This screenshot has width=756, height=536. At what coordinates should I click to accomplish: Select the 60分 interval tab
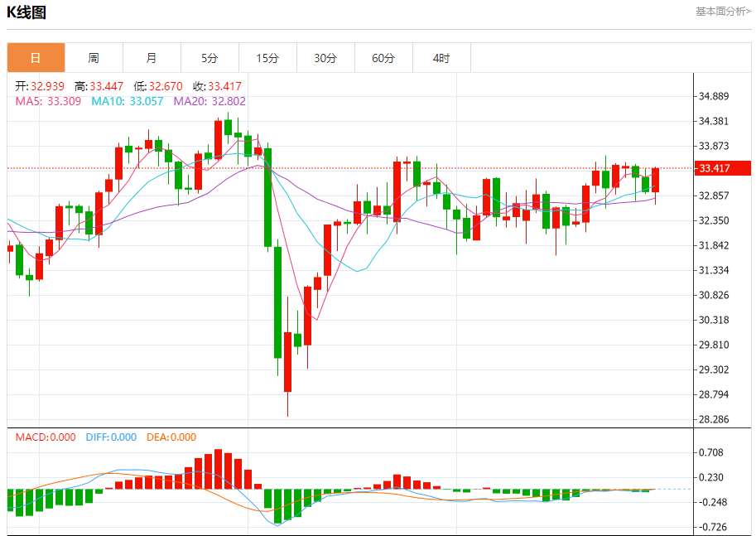pyautogui.click(x=383, y=58)
